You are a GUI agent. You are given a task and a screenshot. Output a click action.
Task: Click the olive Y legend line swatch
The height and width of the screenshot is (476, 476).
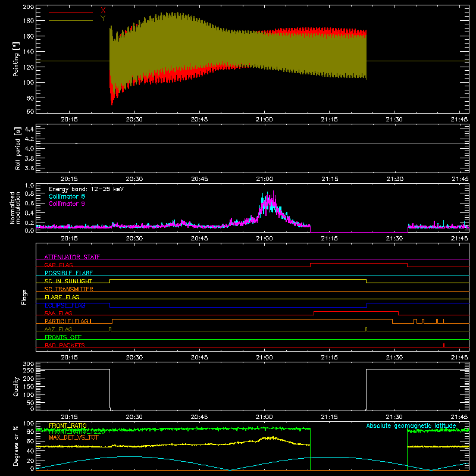tap(71, 21)
